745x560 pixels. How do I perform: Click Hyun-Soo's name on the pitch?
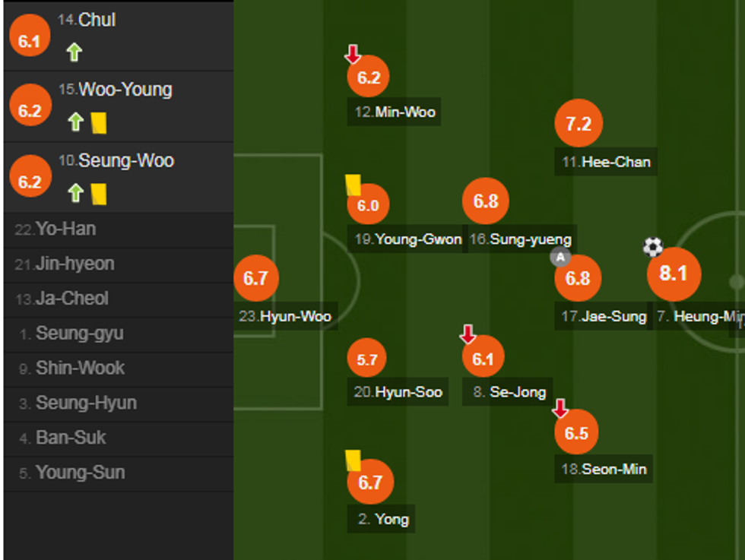click(x=408, y=393)
